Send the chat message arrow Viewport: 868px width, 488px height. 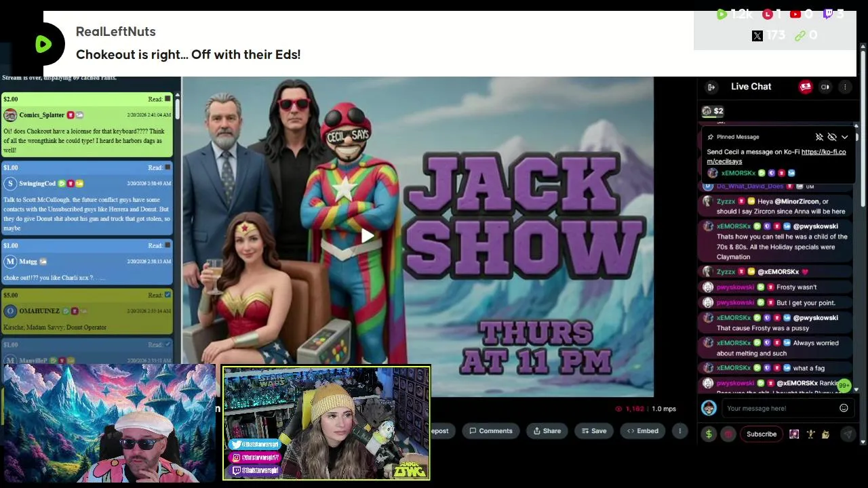point(848,434)
